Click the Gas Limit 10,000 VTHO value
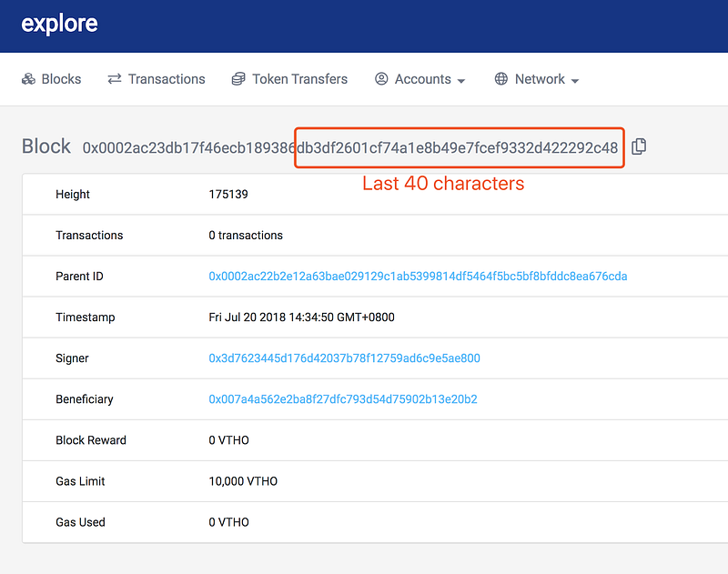728x574 pixels. pos(243,481)
